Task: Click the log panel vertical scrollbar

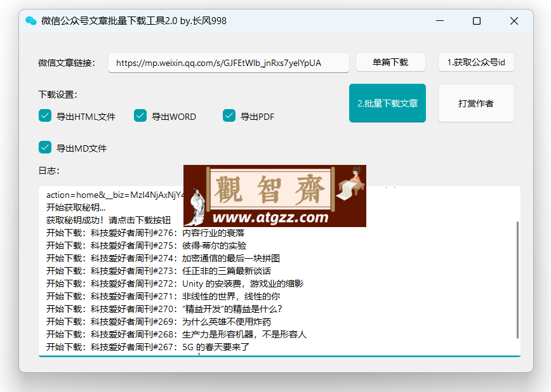Action: pyautogui.click(x=517, y=280)
